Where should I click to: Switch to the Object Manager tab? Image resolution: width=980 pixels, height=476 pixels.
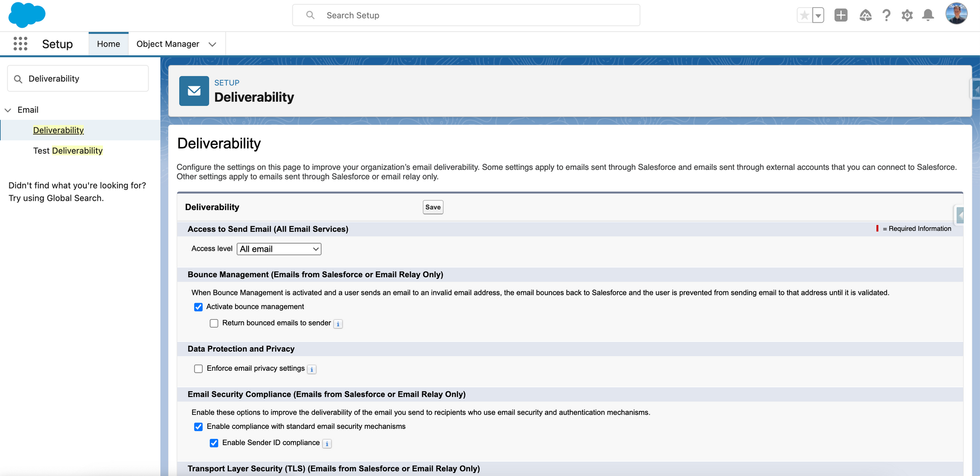pyautogui.click(x=168, y=44)
